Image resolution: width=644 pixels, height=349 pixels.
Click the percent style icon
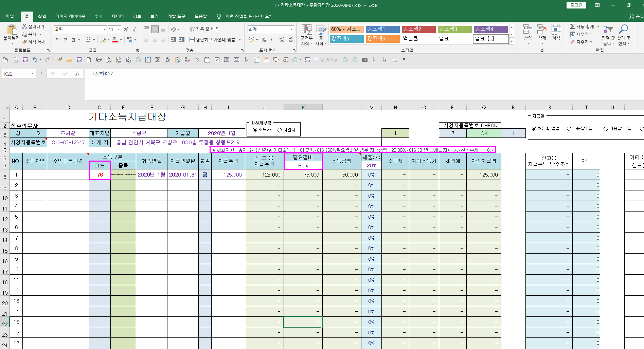264,40
